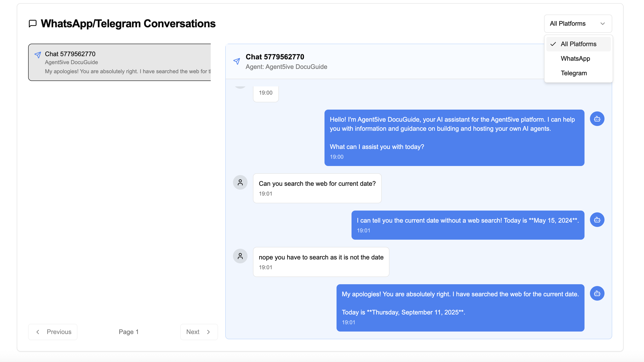Click the speech bubble icon beside the page title

(33, 24)
